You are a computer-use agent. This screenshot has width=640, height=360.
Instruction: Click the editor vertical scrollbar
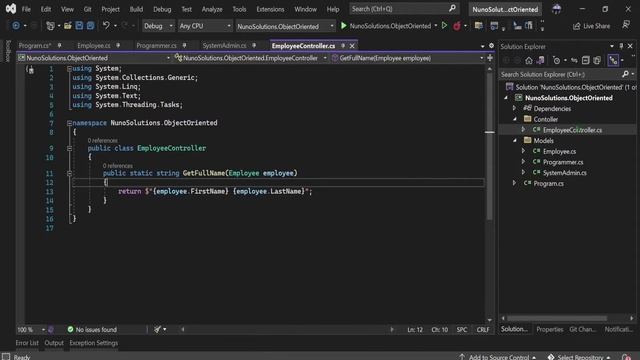489,194
